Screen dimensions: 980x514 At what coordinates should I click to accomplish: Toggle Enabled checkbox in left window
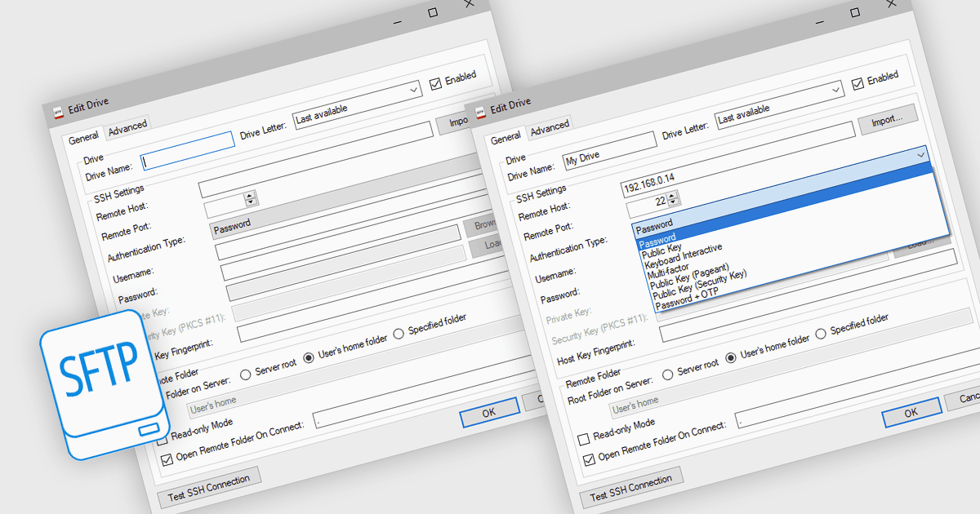click(435, 83)
